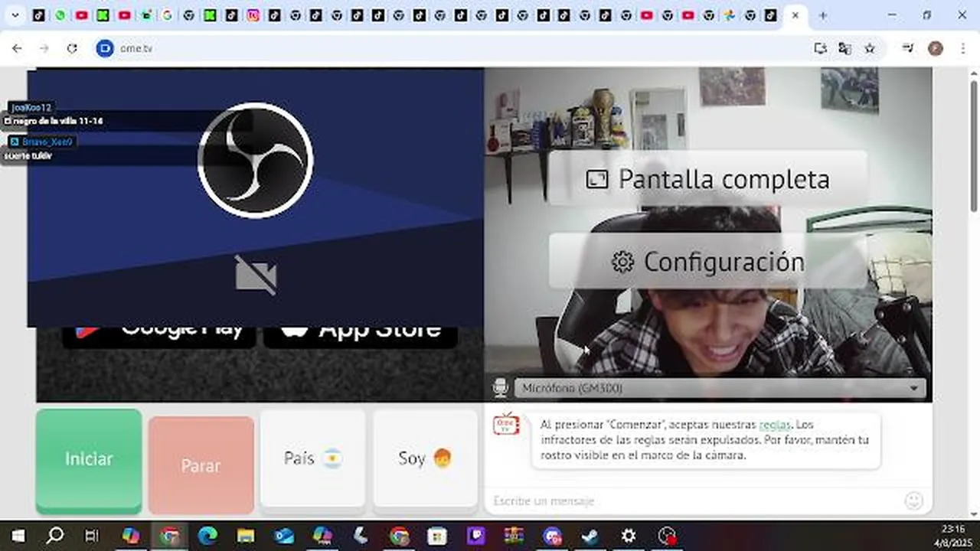This screenshot has width=980, height=551.
Task: Open the media controls icon
Action: [x=908, y=48]
